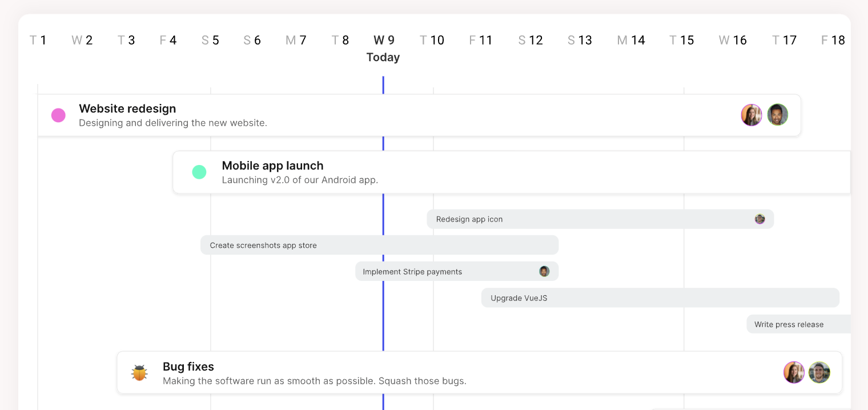
Task: Select the Upgrade VueJS task bar
Action: [x=628, y=298]
